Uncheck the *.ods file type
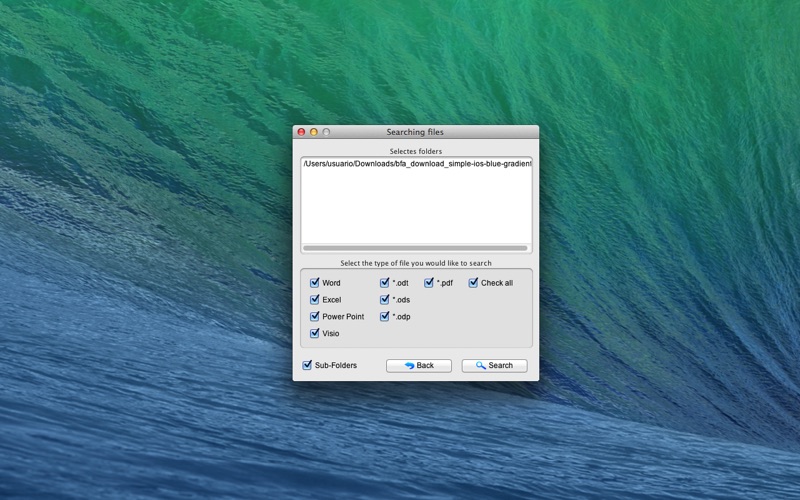Screen dimensions: 800x500 384,299
